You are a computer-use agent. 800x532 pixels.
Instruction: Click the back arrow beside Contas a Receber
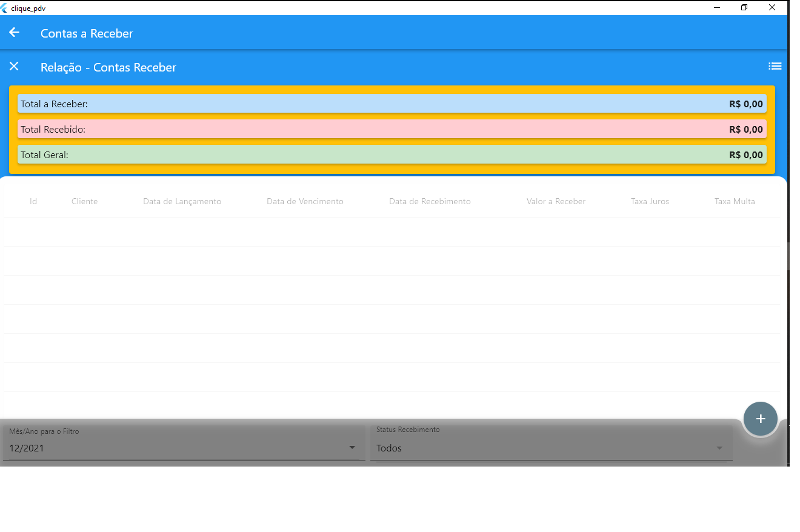tap(14, 33)
